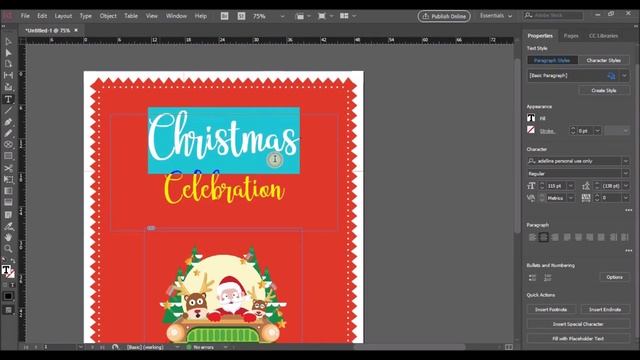Select the Page tool
The width and height of the screenshot is (640, 360).
coord(8,64)
